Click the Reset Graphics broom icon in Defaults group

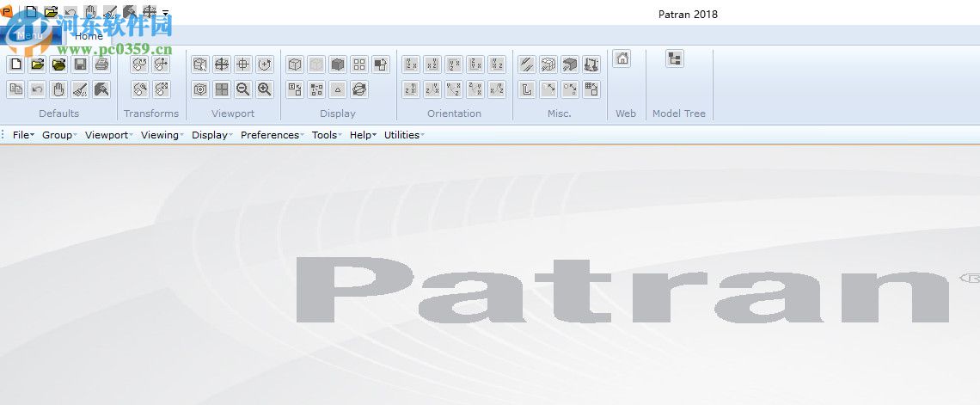[80, 89]
